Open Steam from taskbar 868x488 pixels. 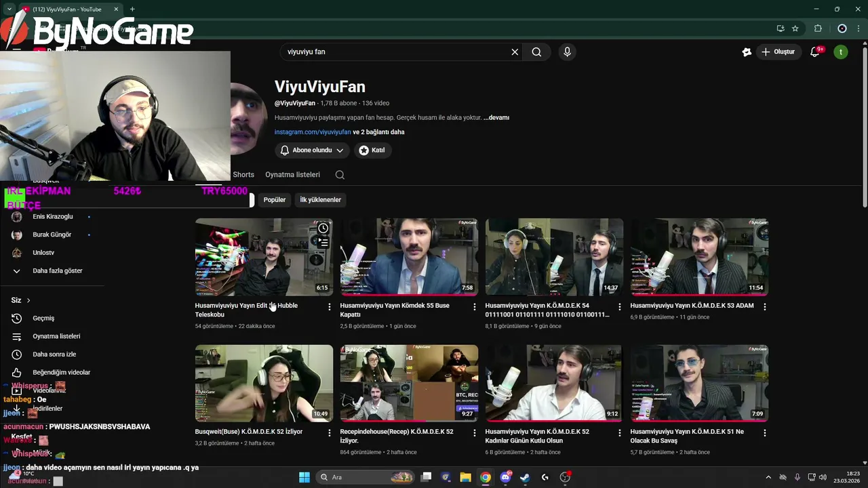click(x=525, y=477)
